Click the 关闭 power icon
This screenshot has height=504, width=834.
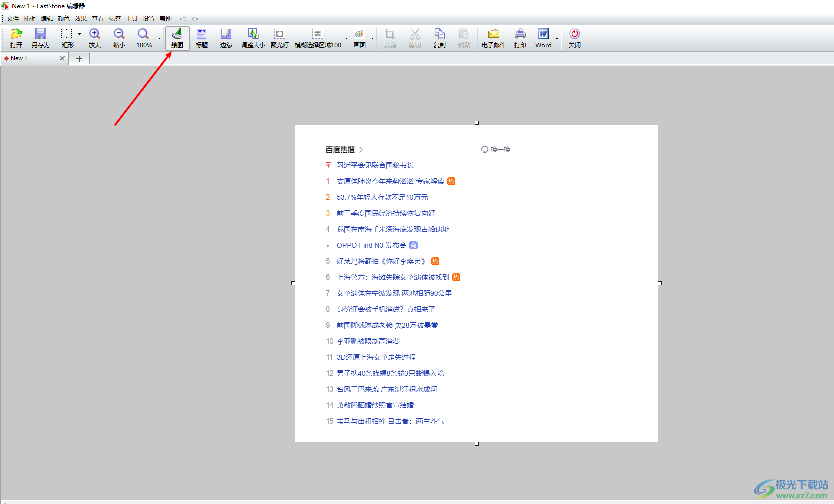tap(575, 38)
